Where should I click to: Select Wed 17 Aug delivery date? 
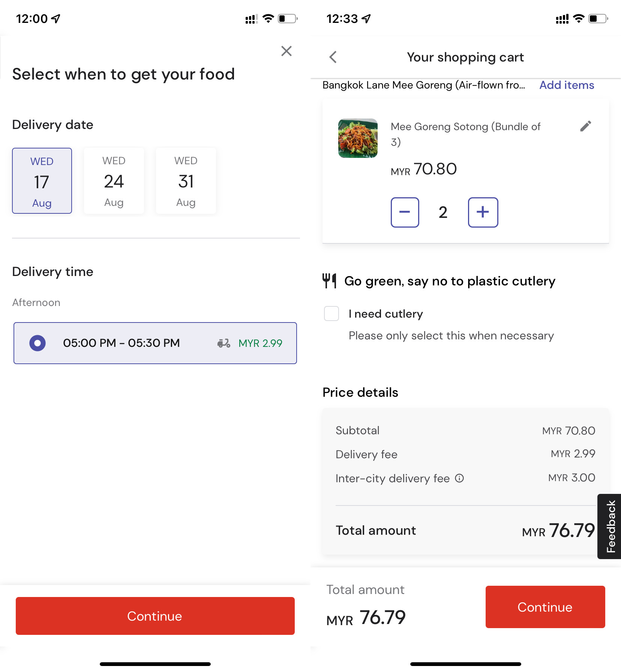[x=42, y=181]
